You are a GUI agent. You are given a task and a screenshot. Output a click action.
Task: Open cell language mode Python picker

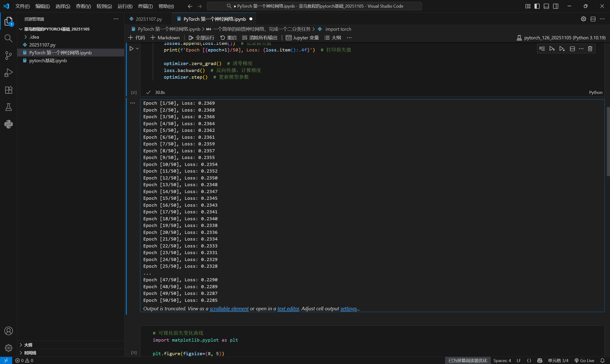[595, 92]
